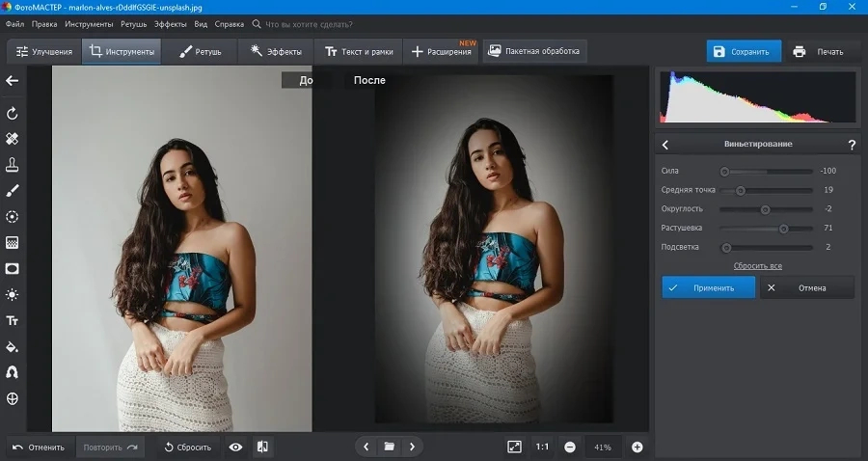The width and height of the screenshot is (868, 461).
Task: Open the radial filter circle tool
Action: pos(13,217)
